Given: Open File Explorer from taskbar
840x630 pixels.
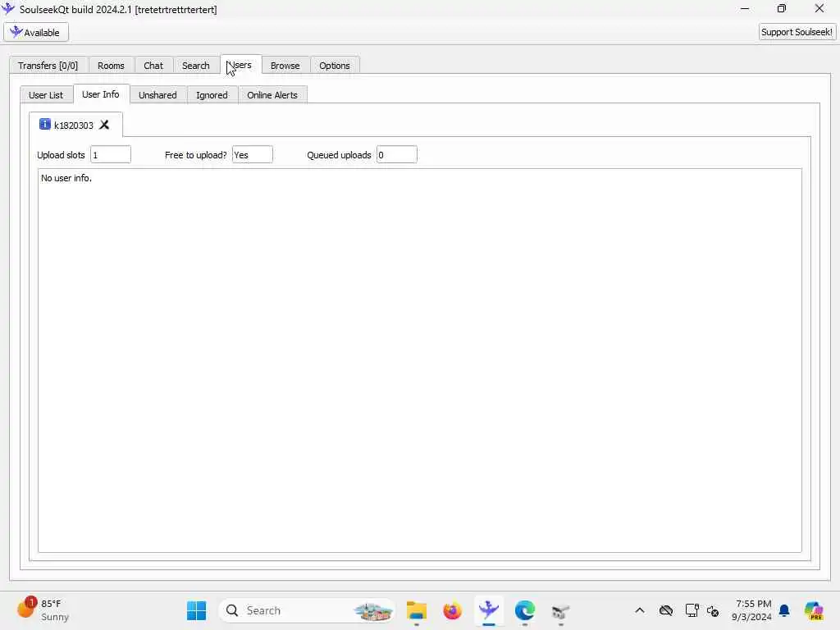Looking at the screenshot, I should tap(416, 610).
